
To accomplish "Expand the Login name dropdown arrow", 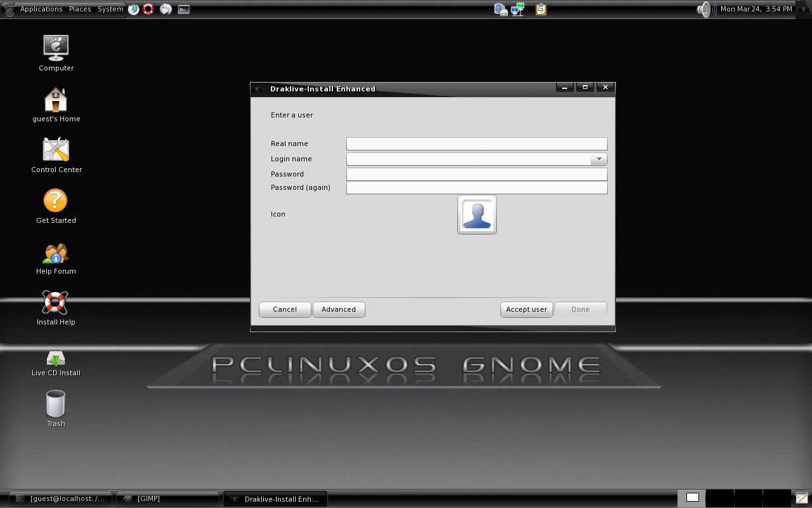I will [599, 159].
